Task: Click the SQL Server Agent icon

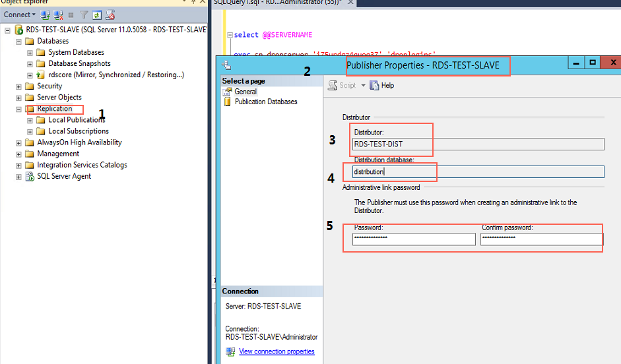Action: point(30,177)
